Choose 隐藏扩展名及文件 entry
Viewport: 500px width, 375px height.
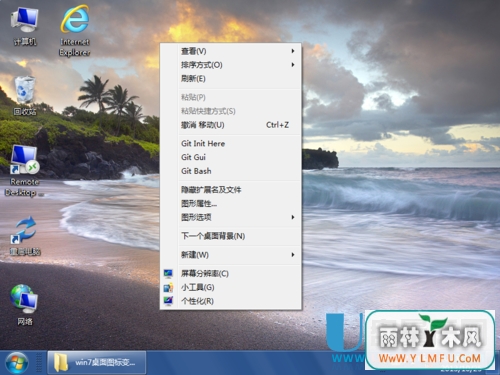[x=231, y=190]
